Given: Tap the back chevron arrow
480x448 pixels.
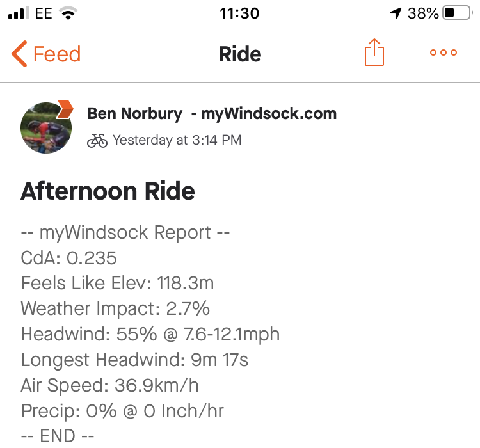Looking at the screenshot, I should coord(19,54).
